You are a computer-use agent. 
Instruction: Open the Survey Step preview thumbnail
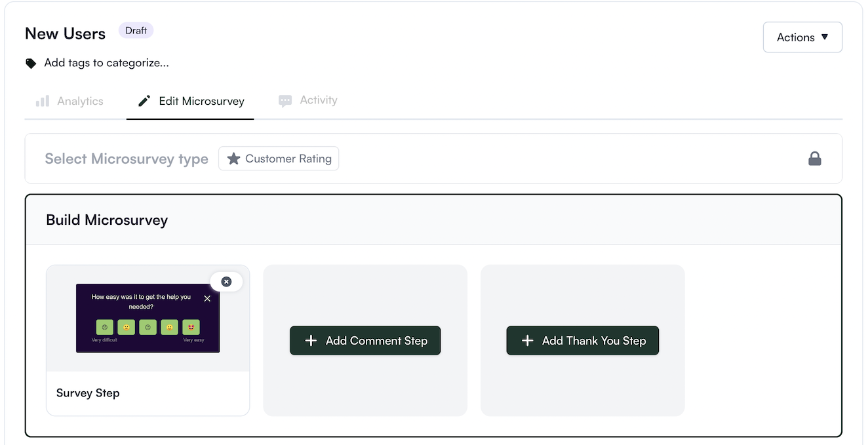[x=148, y=319]
